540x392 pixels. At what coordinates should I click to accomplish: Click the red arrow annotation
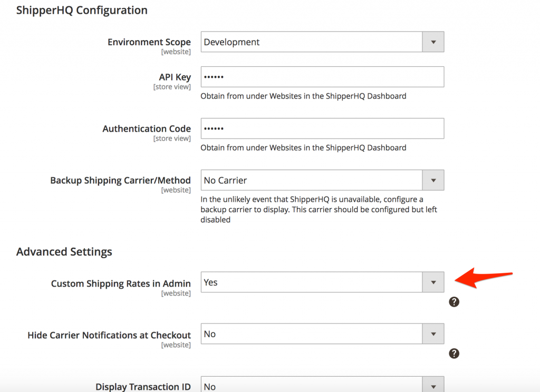click(x=483, y=278)
